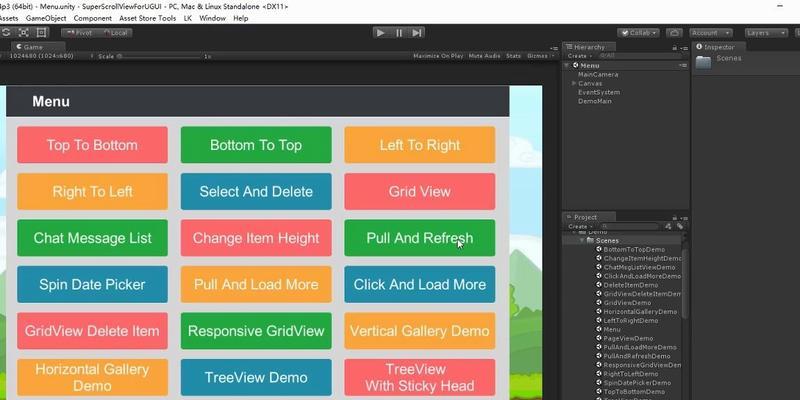Open the Layers dropdown

point(766,33)
